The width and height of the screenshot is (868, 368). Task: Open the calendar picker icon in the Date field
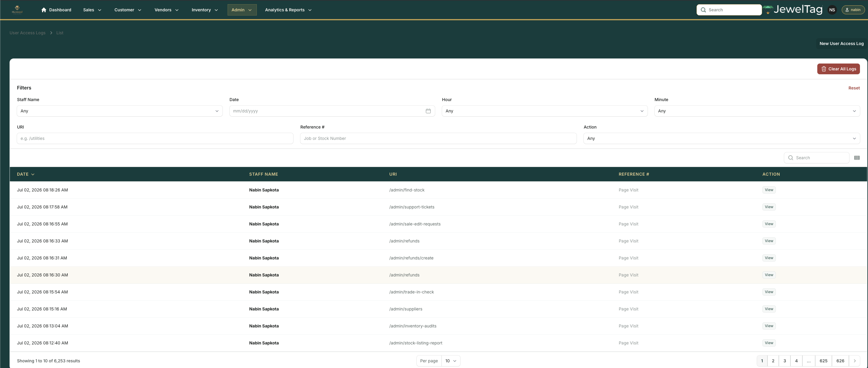click(x=428, y=111)
